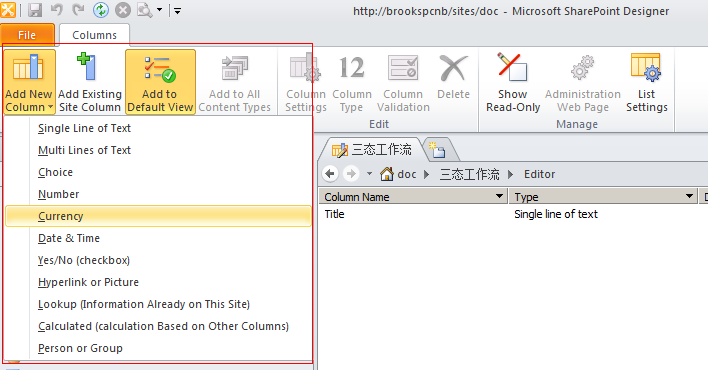The width and height of the screenshot is (708, 370).
Task: Click Add to Default View button
Action: tap(160, 82)
